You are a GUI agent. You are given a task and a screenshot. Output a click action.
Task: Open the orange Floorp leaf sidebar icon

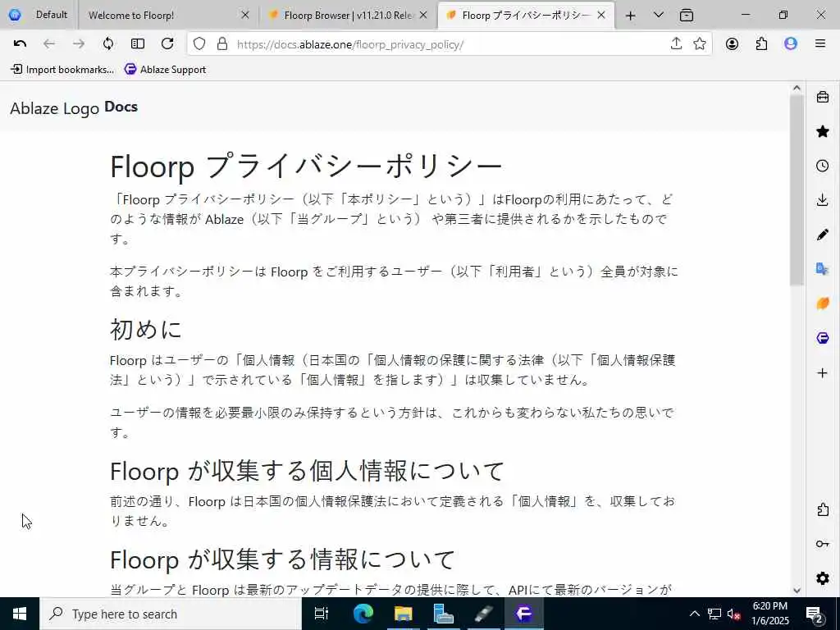[822, 304]
